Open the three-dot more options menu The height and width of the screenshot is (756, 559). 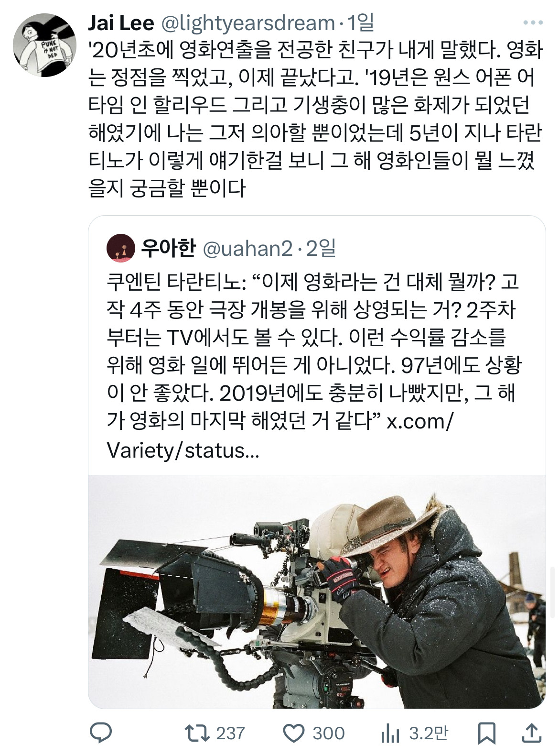[x=533, y=22]
